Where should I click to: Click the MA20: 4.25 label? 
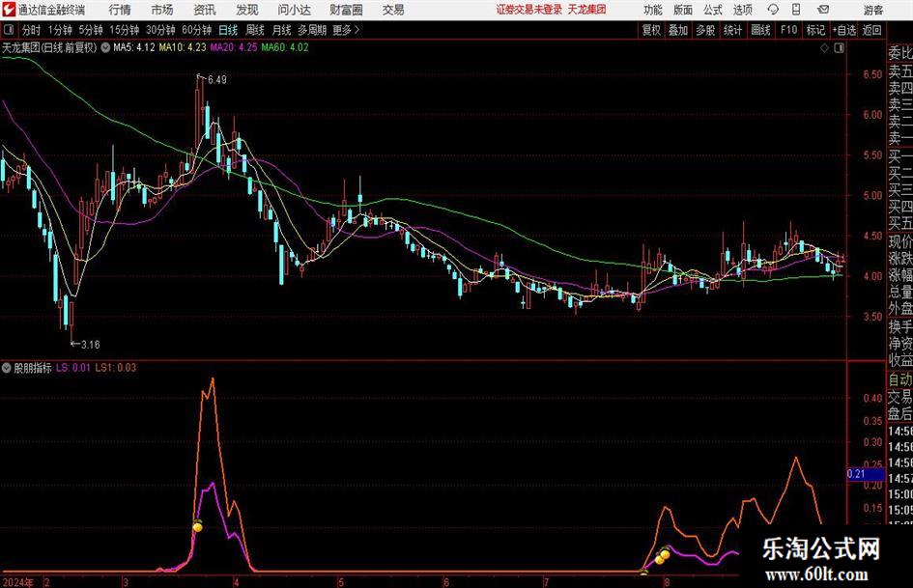234,47
